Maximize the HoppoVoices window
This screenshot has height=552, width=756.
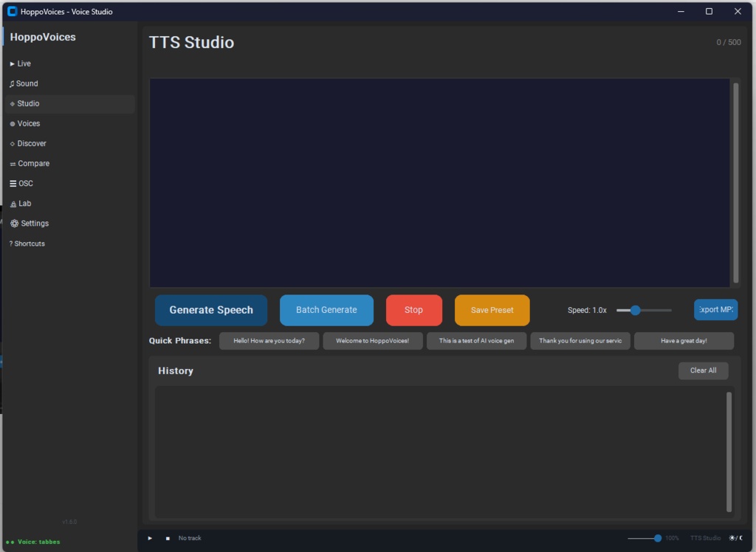coord(709,11)
